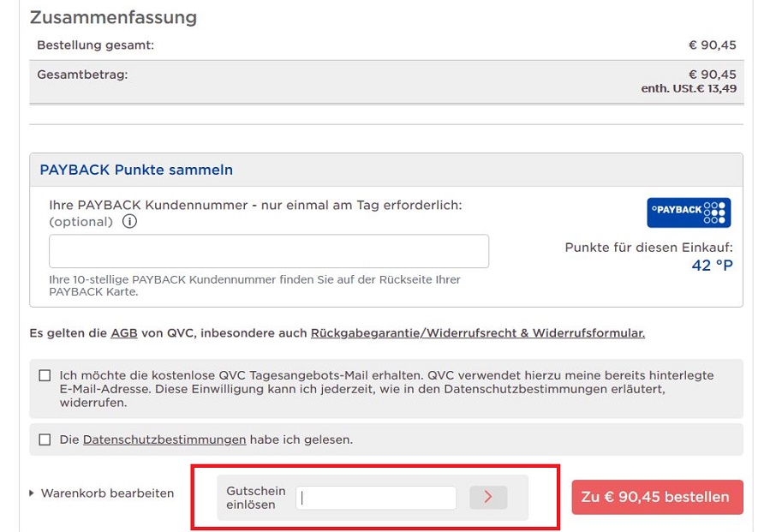Image resolution: width=770 pixels, height=532 pixels.
Task: Click the Gutschein einlösen label
Action: [x=256, y=498]
